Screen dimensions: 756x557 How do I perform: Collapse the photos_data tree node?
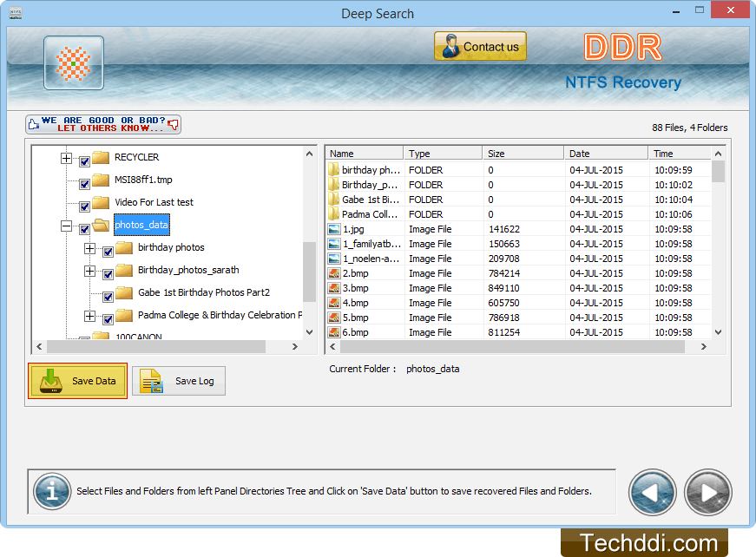[x=67, y=225]
